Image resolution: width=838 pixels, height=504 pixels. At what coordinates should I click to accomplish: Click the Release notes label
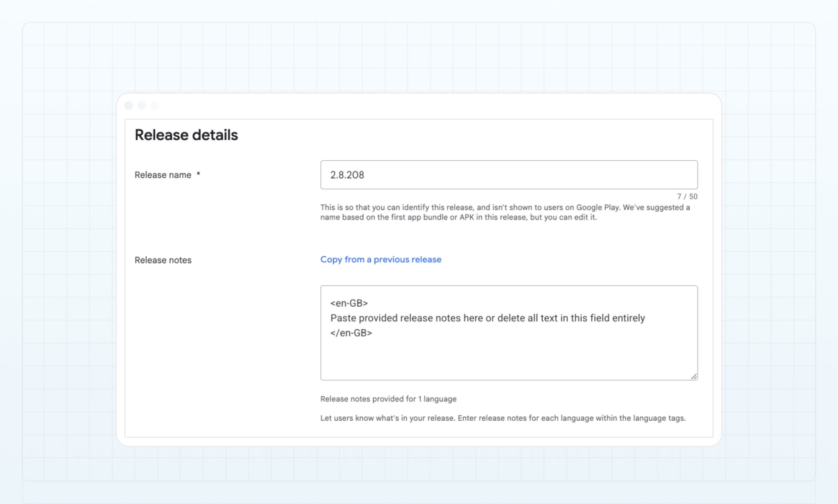tap(163, 260)
